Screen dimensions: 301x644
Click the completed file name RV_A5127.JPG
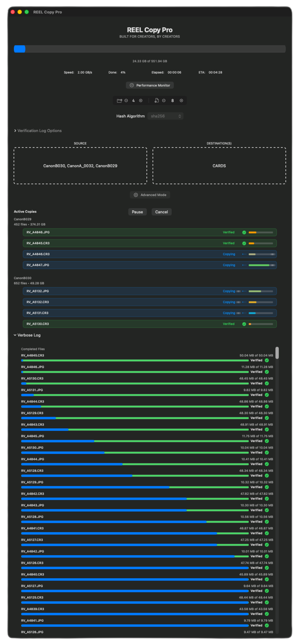pos(32,586)
